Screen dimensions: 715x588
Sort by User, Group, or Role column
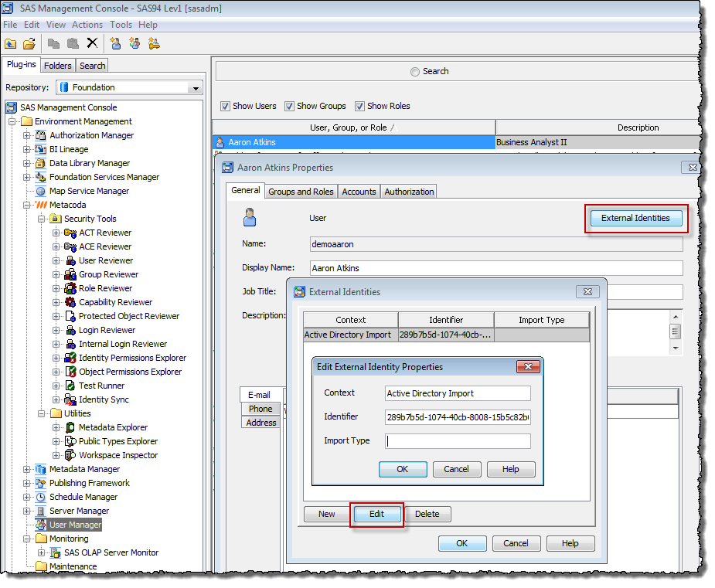[354, 127]
